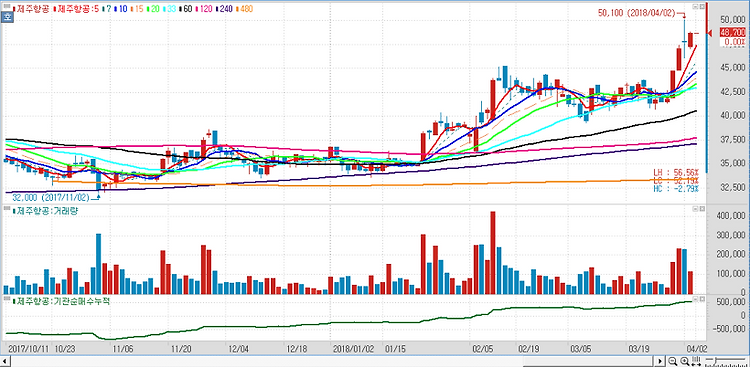Zoom in the chart with plus magnifier
750x367 pixels.
click(684, 361)
